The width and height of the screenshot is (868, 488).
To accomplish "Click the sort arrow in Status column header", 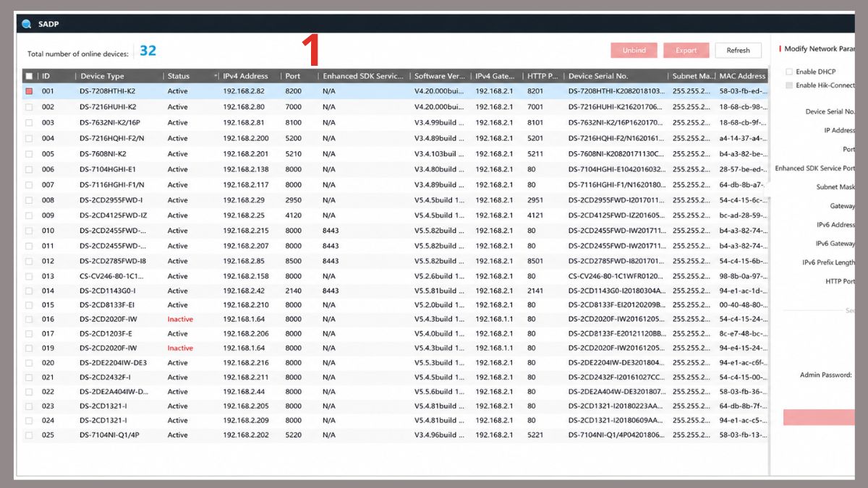I will pos(216,76).
